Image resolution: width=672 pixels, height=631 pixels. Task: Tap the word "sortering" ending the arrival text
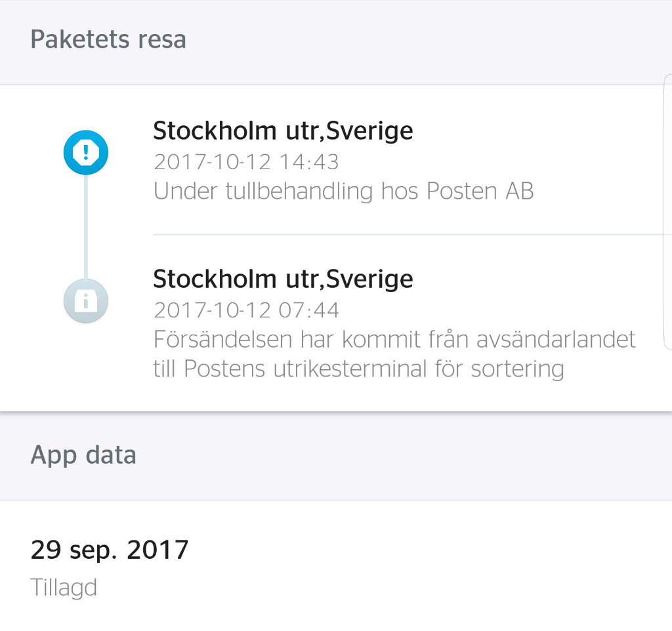517,369
